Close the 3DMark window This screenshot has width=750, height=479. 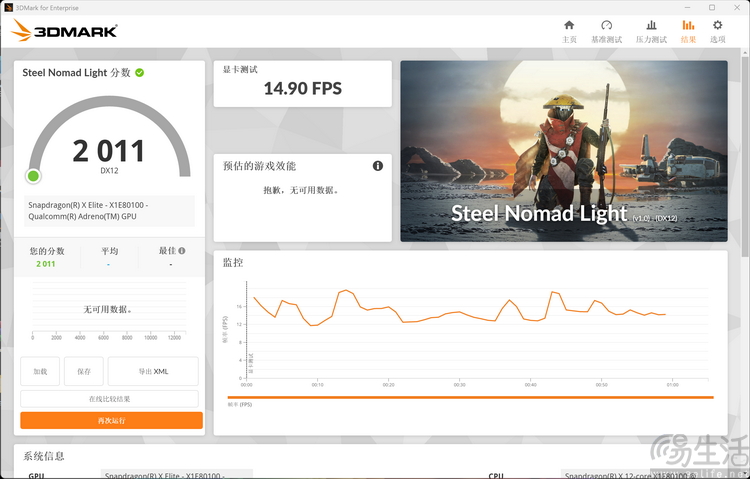737,7
